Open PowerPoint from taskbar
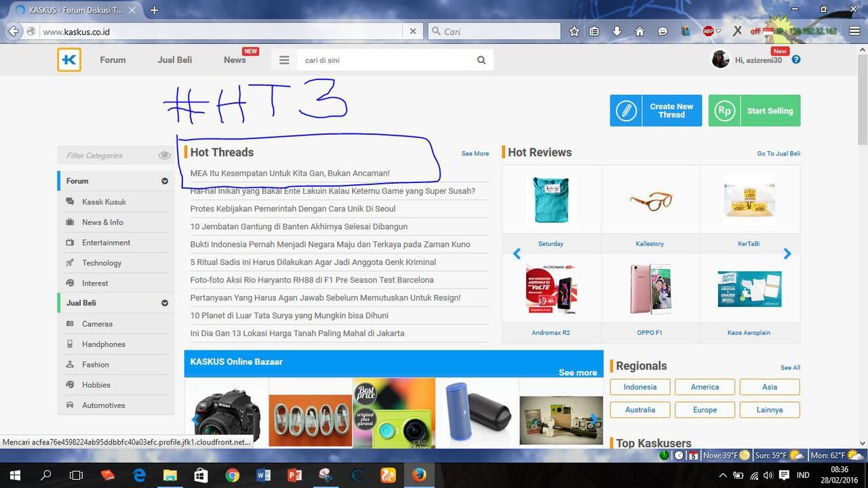 (295, 475)
